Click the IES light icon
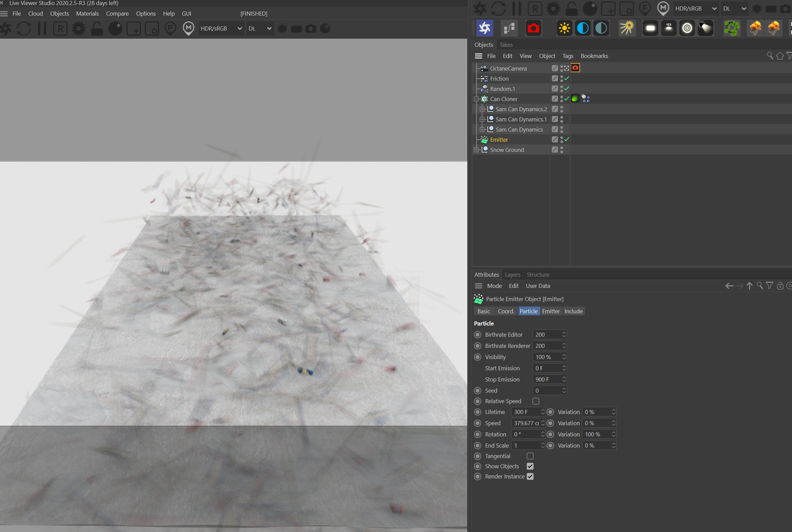Image resolution: width=792 pixels, height=532 pixels. (669, 28)
